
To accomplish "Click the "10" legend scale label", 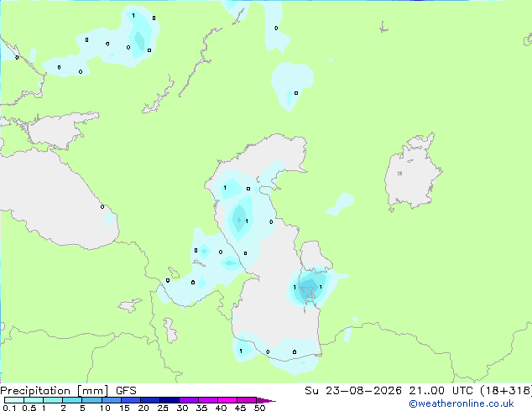I will click(105, 408).
